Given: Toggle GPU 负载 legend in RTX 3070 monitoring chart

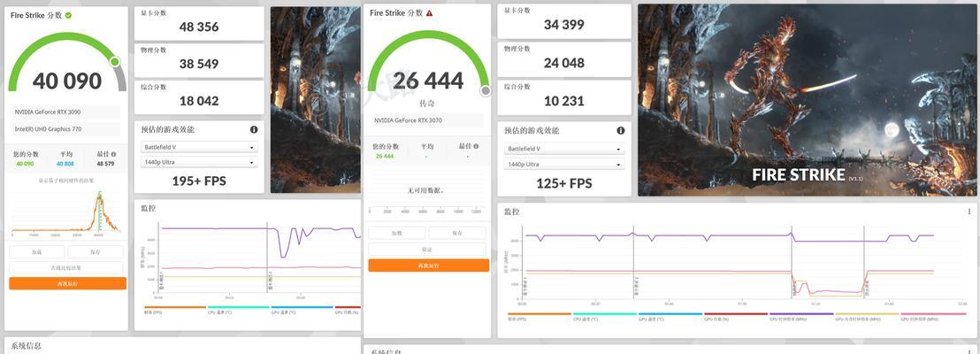Looking at the screenshot, I should click(736, 317).
